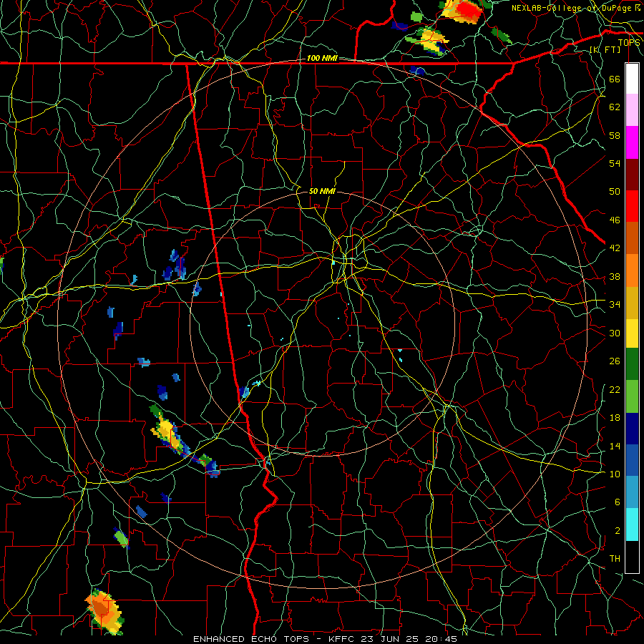This screenshot has width=644, height=644.
Task: Click the 26 legend value
Action: (615, 361)
